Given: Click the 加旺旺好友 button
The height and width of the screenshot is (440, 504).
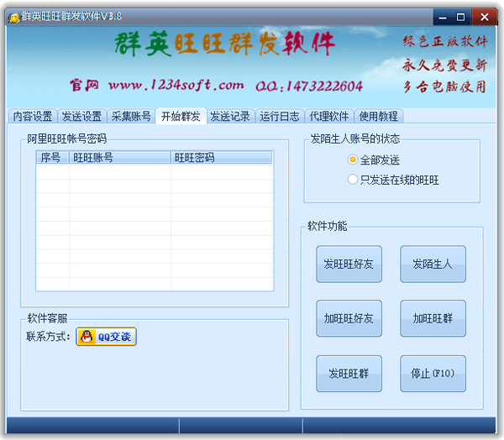Looking at the screenshot, I should (349, 318).
